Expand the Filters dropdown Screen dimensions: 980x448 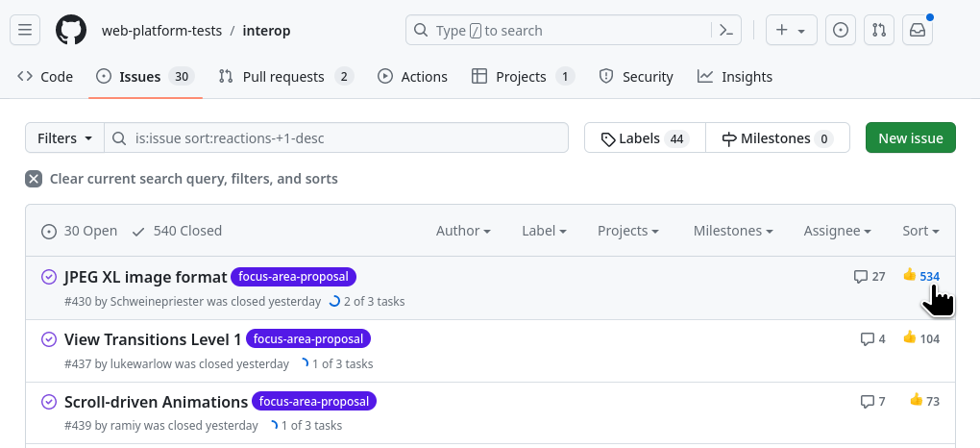point(64,138)
